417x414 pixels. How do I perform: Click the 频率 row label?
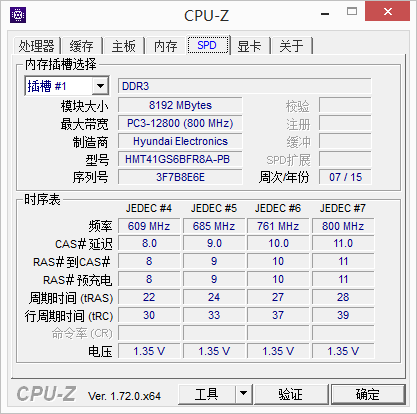pos(100,226)
